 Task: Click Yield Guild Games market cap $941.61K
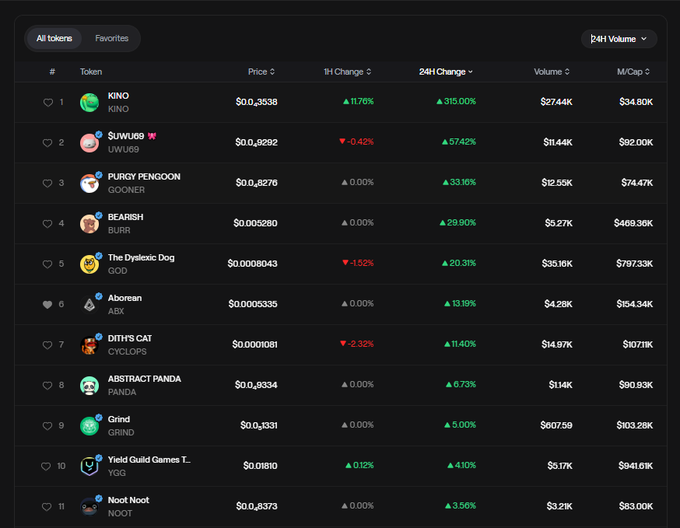pyautogui.click(x=636, y=466)
